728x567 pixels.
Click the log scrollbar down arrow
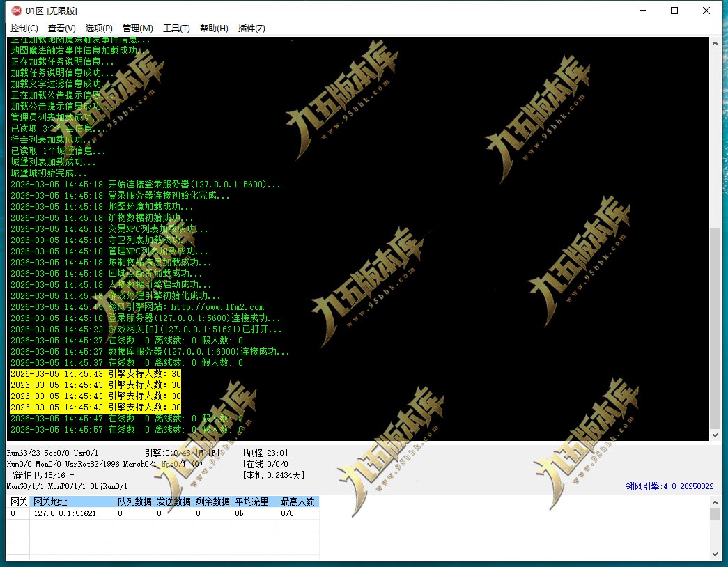pyautogui.click(x=715, y=435)
